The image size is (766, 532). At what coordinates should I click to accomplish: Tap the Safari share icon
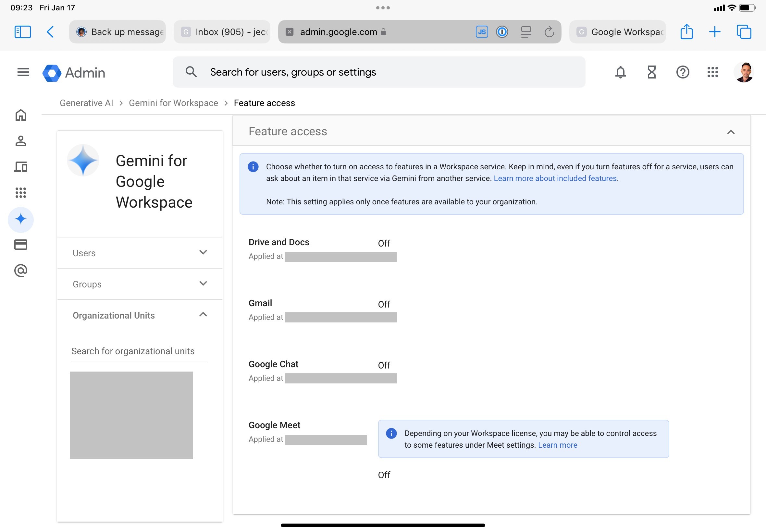686,32
